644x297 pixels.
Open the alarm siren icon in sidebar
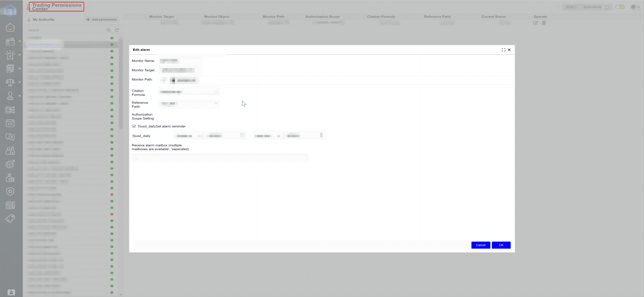tap(10, 55)
